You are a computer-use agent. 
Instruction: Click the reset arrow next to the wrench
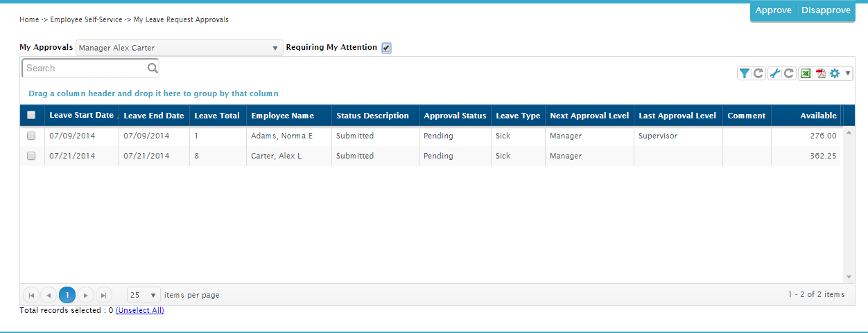[x=789, y=73]
